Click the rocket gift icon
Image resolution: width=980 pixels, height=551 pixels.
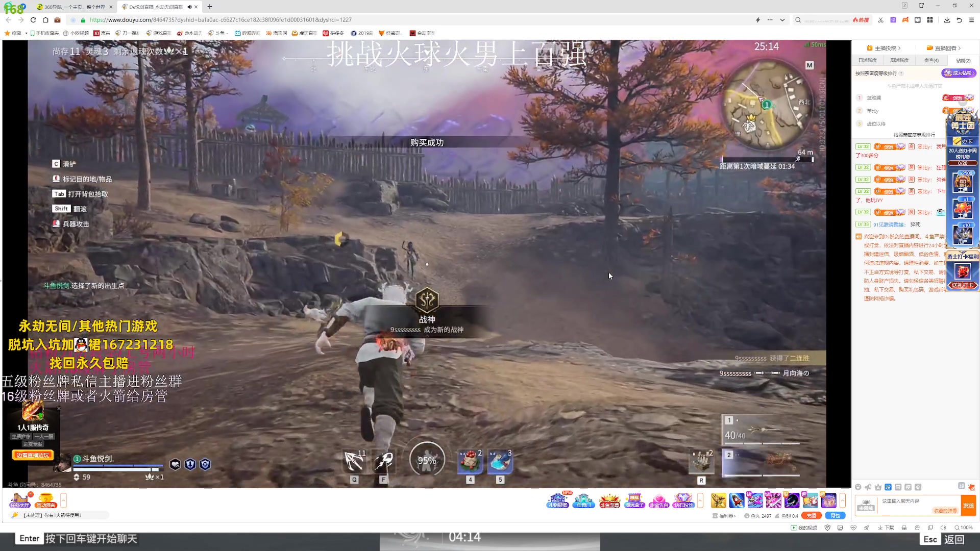(737, 500)
